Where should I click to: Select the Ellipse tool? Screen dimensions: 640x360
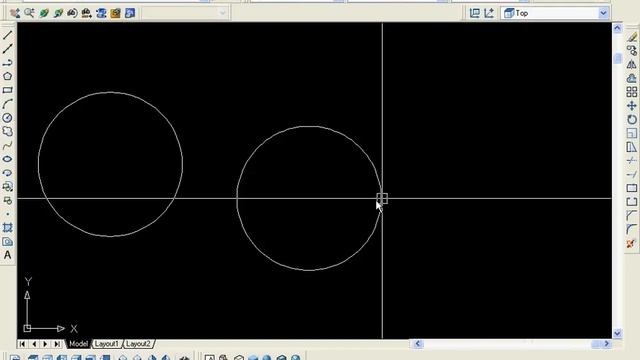click(x=7, y=159)
